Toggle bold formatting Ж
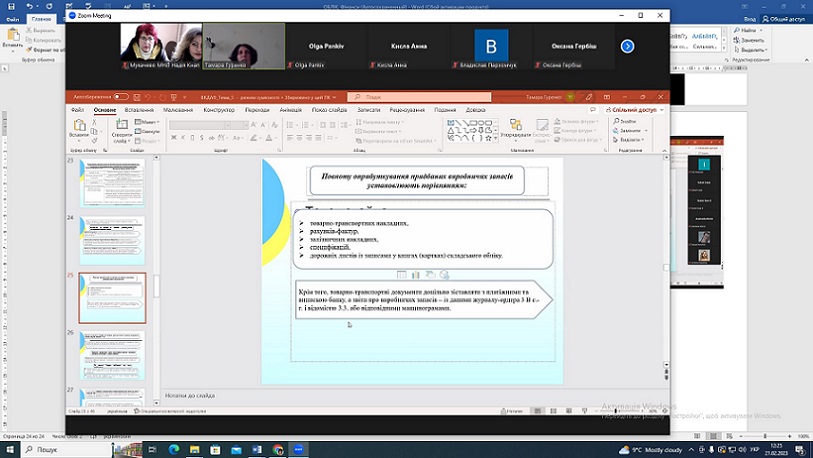 click(x=174, y=138)
